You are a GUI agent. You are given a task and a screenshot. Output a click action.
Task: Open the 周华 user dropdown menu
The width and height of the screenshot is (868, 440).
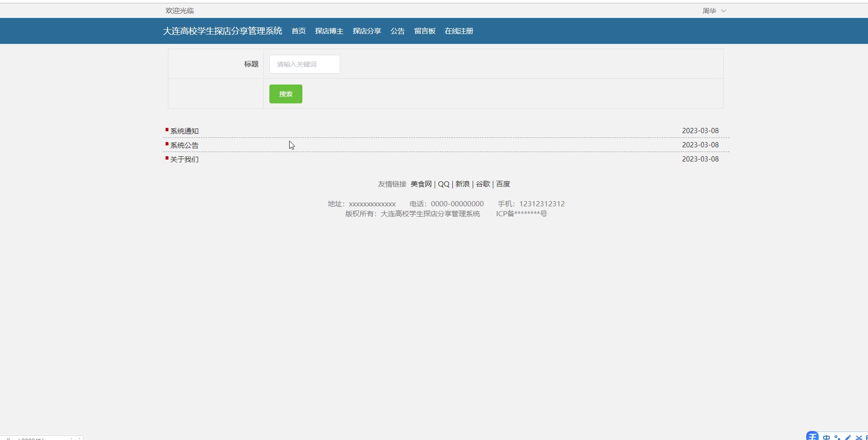coord(714,11)
